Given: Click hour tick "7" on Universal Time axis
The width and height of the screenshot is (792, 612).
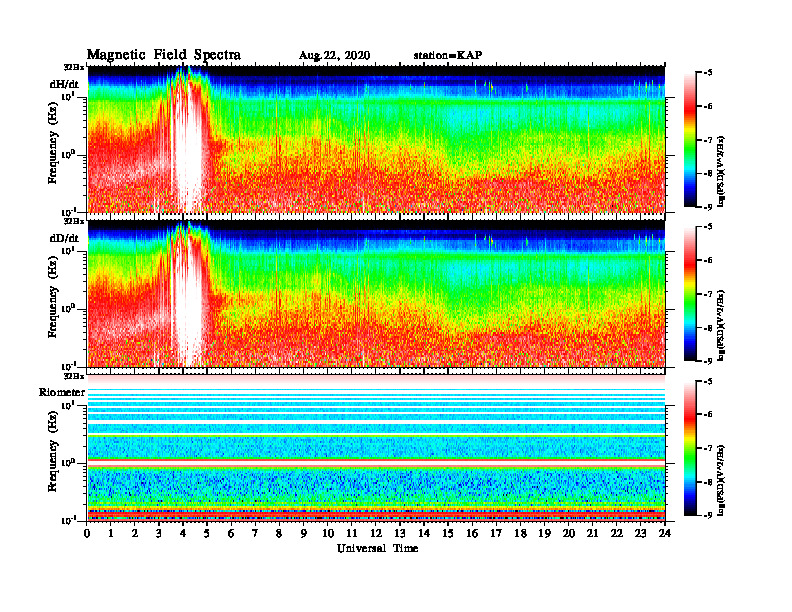Looking at the screenshot, I should [x=256, y=534].
